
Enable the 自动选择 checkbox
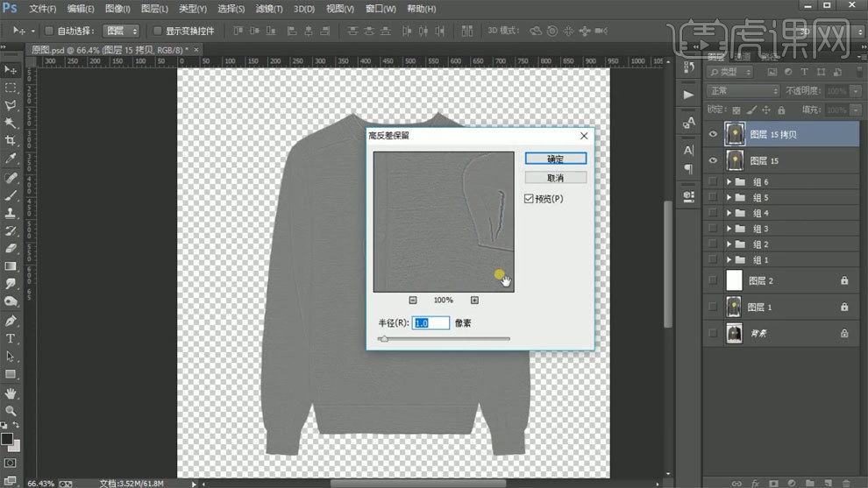(x=50, y=31)
